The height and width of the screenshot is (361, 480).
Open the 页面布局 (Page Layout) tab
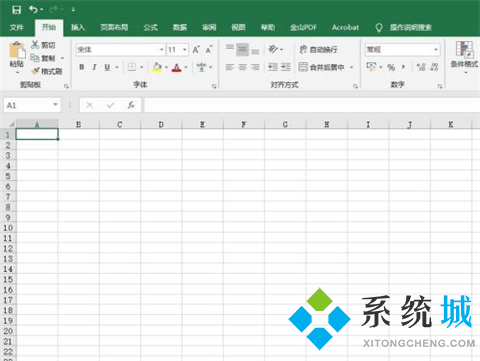[114, 27]
